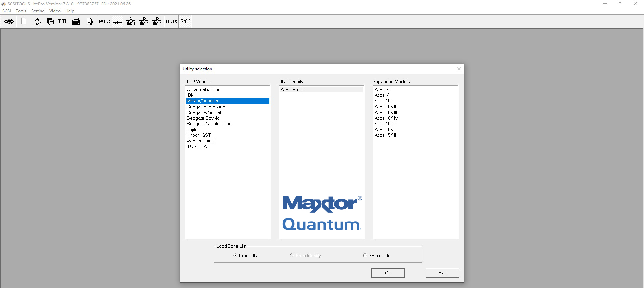Select From HDD radio option

(247, 255)
